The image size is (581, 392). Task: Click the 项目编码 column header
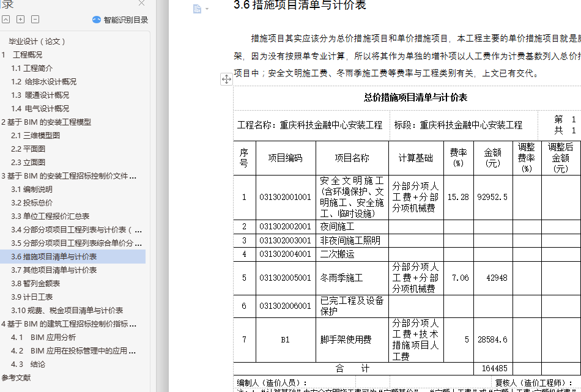[x=286, y=158]
